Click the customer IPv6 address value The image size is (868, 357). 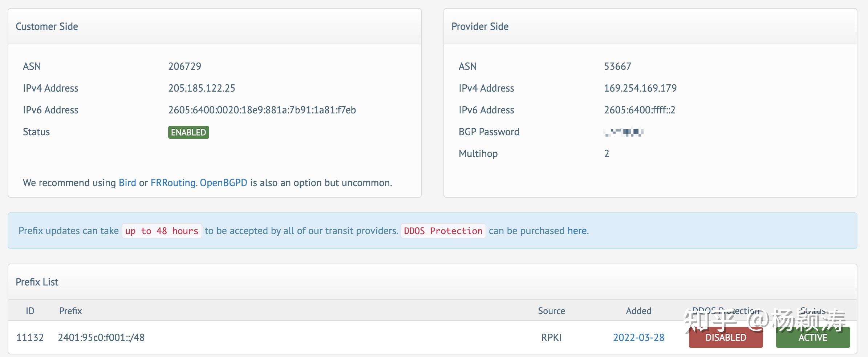[262, 110]
